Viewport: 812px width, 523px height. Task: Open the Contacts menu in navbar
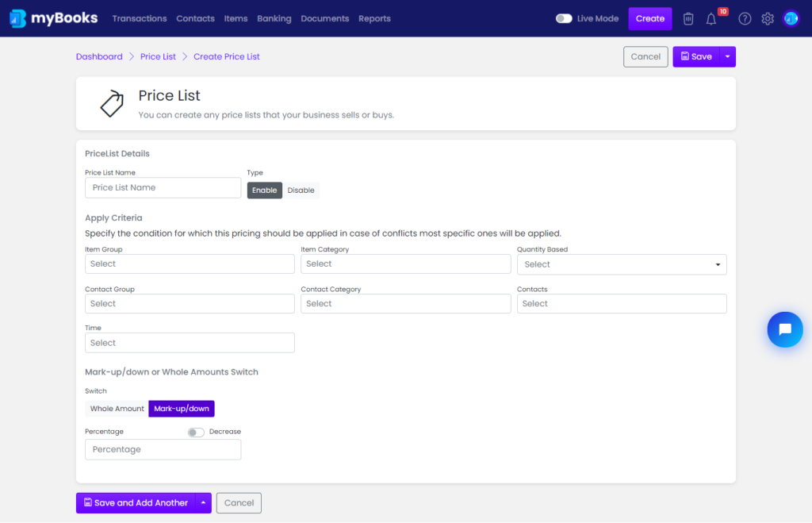point(195,19)
